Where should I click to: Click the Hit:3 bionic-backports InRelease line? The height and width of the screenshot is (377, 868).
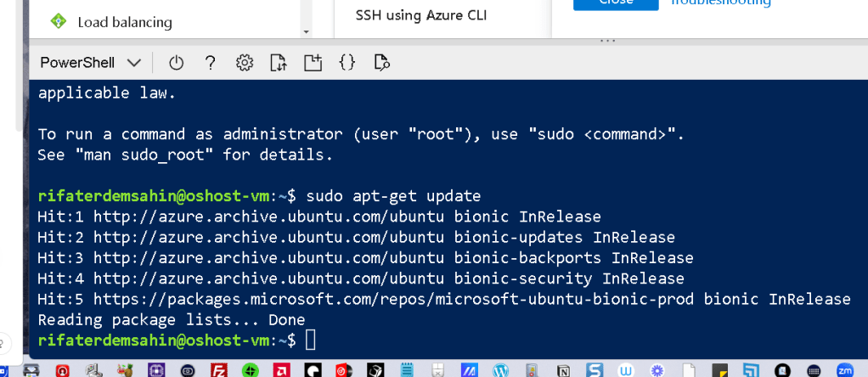click(x=365, y=258)
